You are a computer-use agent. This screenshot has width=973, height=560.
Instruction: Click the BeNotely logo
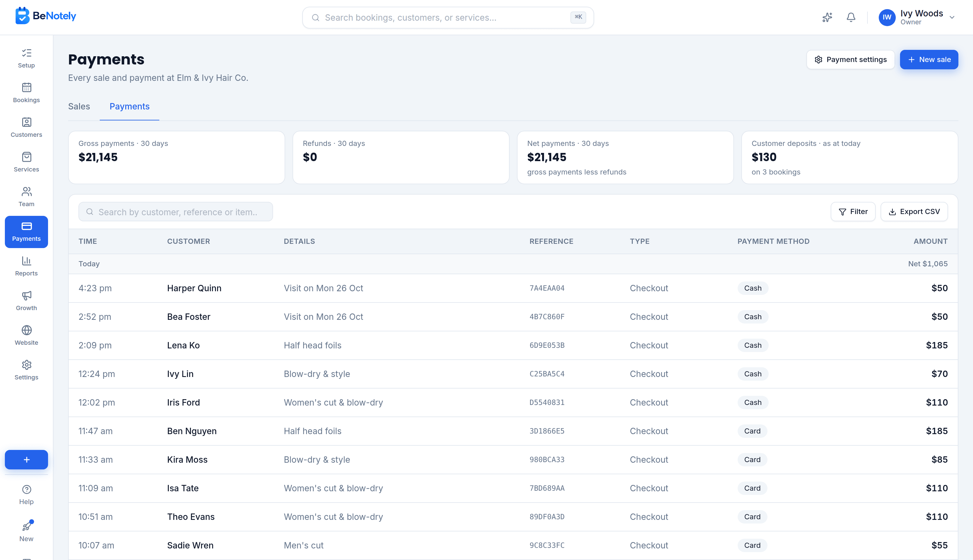click(46, 16)
